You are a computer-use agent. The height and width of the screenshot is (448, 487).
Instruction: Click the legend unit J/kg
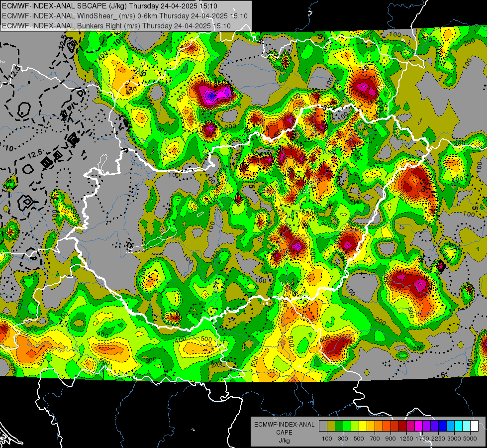click(285, 441)
